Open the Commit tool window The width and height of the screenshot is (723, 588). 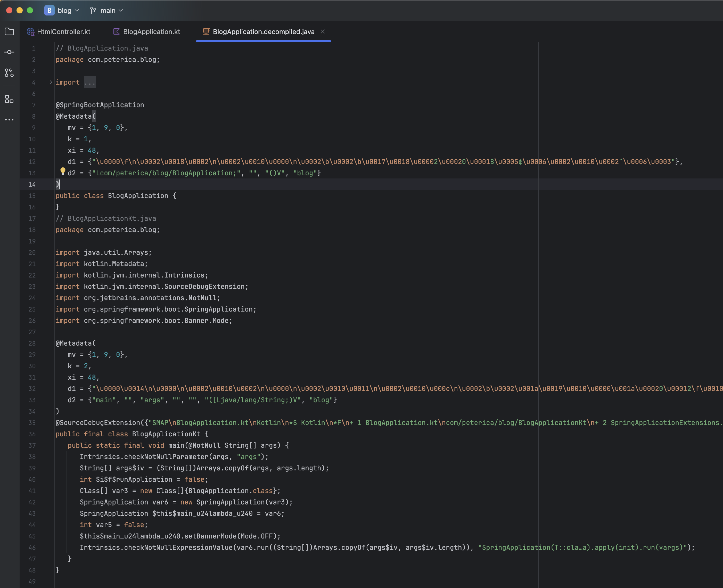9,52
